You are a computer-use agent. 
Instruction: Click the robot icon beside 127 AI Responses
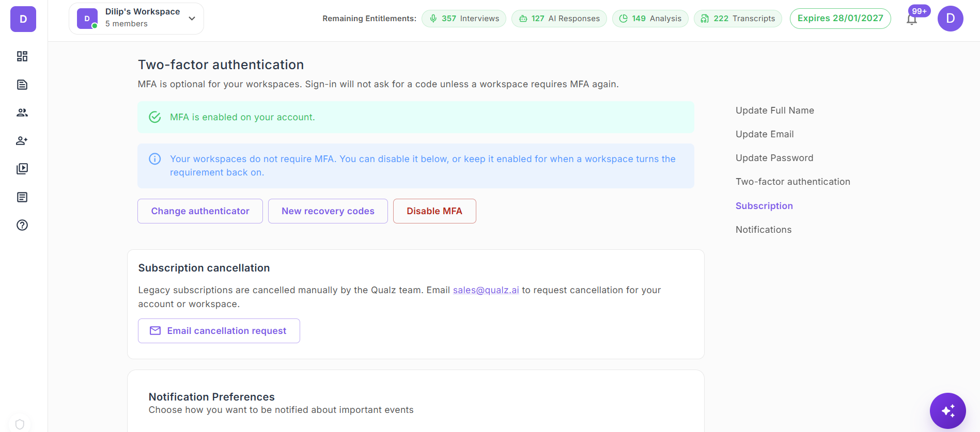pyautogui.click(x=523, y=19)
